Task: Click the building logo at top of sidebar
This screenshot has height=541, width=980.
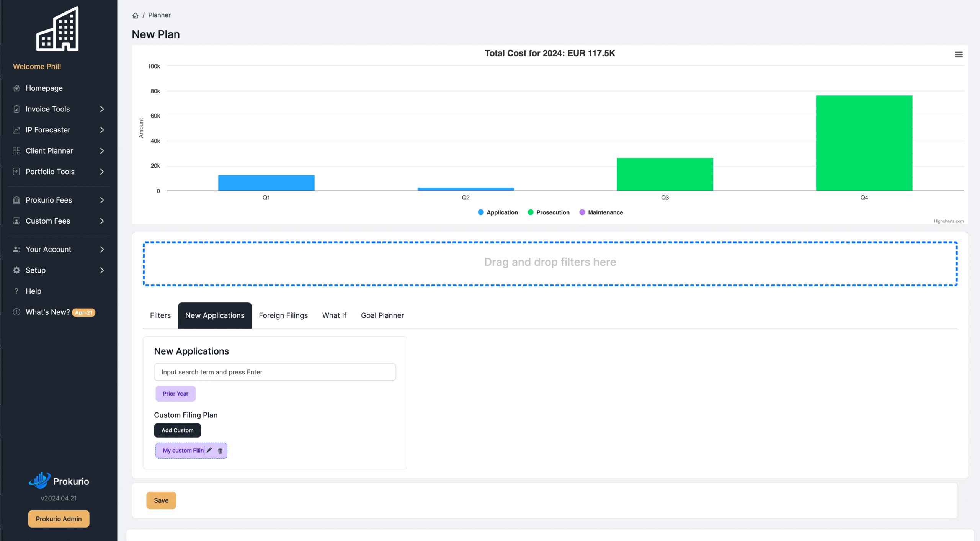Action: [x=58, y=29]
